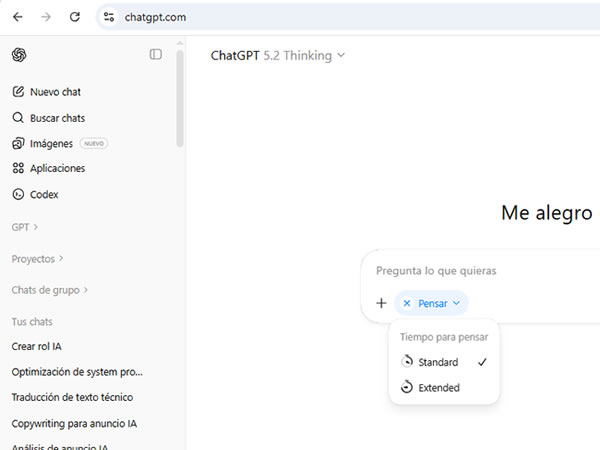Open chat Traducción de texto técnico
This screenshot has height=450, width=600.
coord(74,397)
